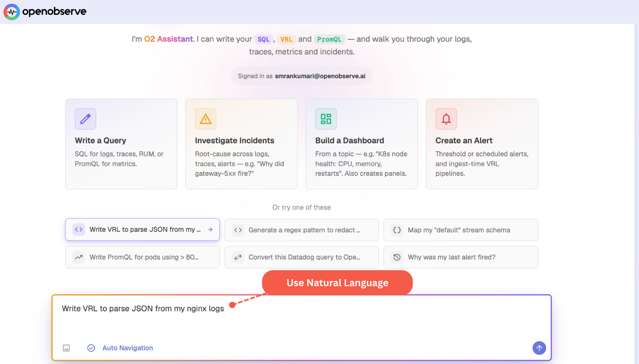Click the SQL tag in the intro
639x364 pixels.
click(x=264, y=39)
